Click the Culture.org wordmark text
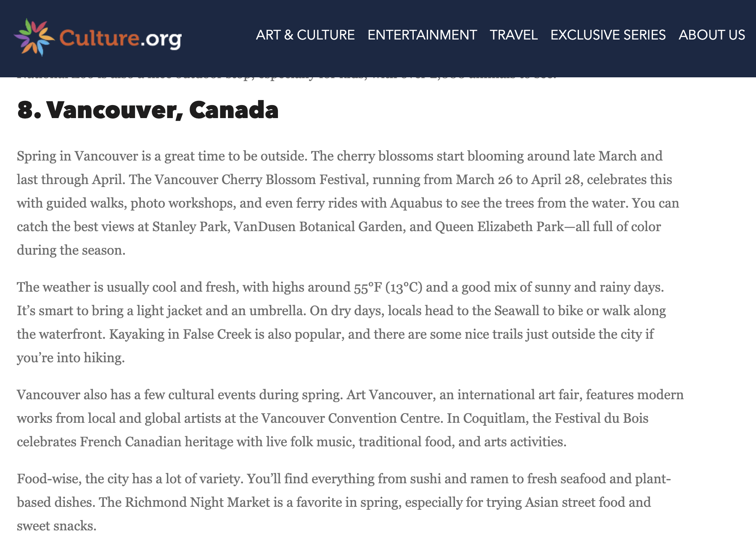This screenshot has height=548, width=756. 120,38
